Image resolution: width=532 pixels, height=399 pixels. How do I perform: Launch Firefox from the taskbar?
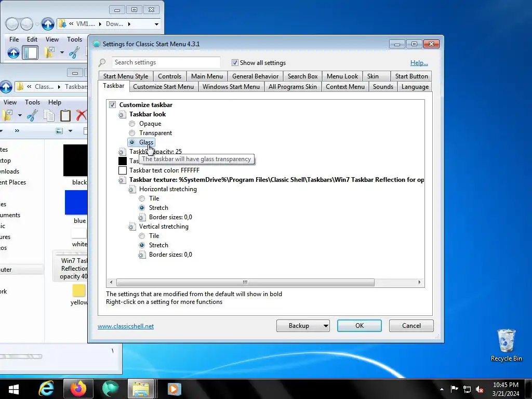click(78, 389)
